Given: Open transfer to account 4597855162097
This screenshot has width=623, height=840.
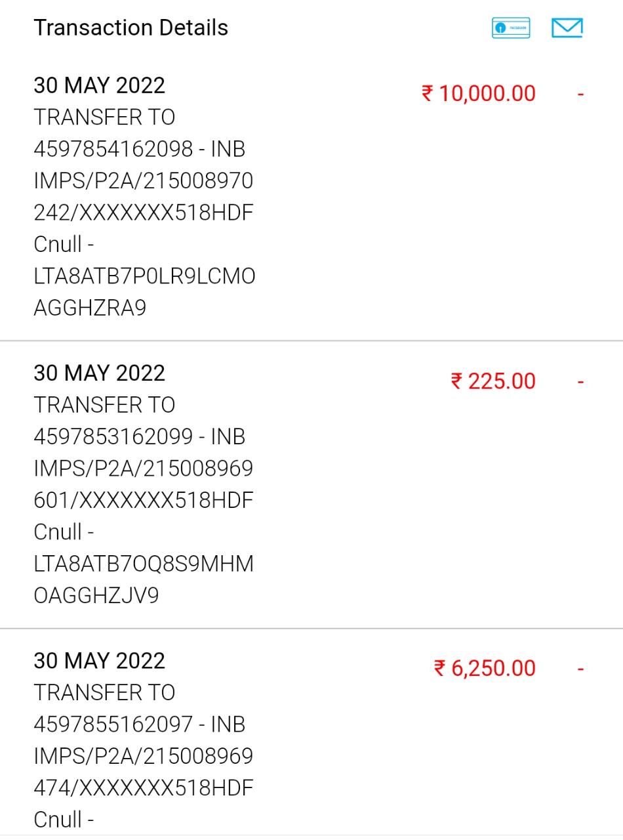Looking at the screenshot, I should click(139, 724).
